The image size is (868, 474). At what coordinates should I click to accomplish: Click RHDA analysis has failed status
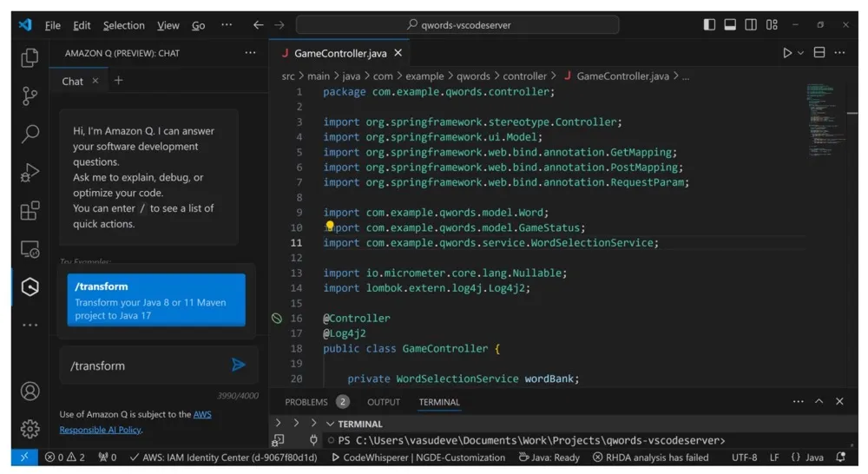click(x=650, y=458)
